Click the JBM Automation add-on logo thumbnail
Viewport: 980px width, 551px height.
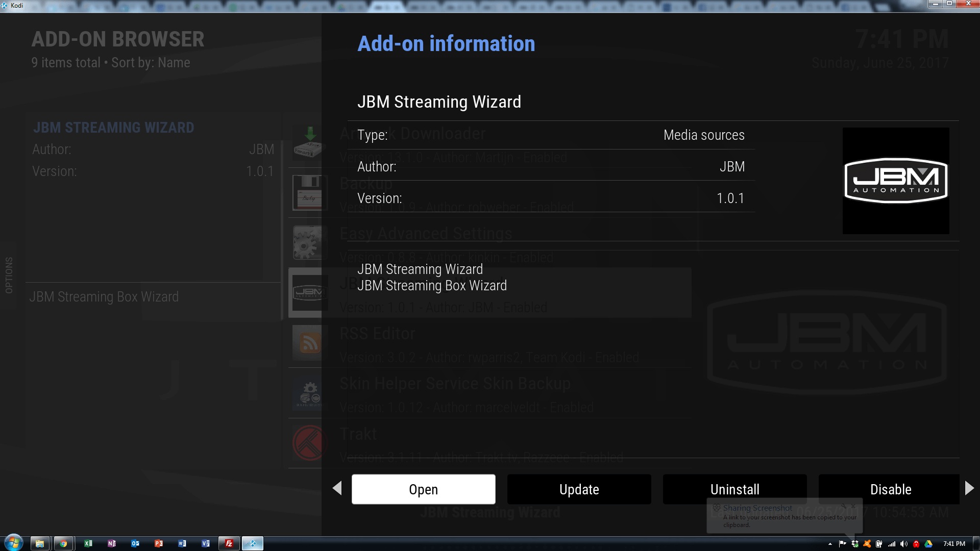click(x=896, y=181)
